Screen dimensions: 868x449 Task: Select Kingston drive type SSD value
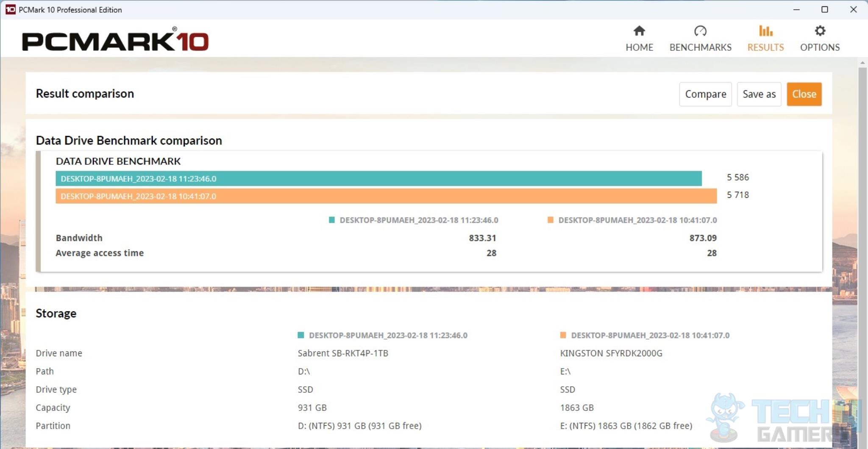(x=568, y=390)
